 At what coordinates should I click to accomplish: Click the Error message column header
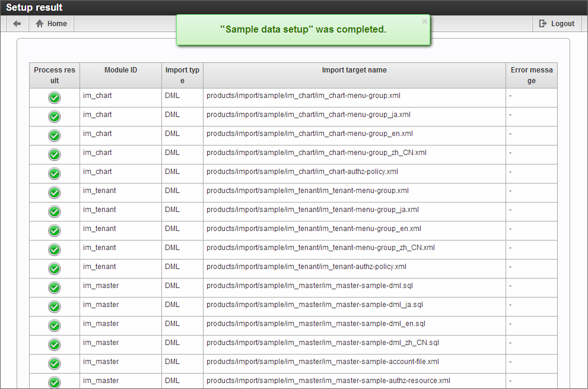click(x=532, y=75)
